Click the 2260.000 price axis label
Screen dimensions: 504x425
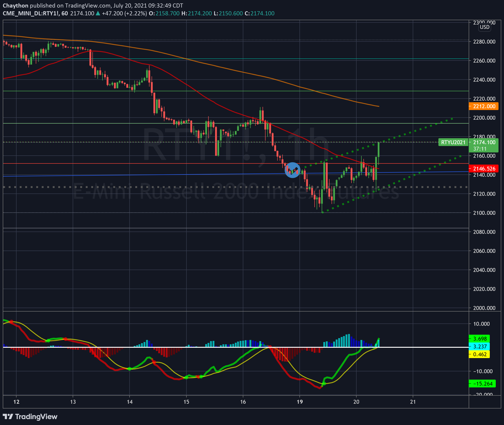point(484,61)
